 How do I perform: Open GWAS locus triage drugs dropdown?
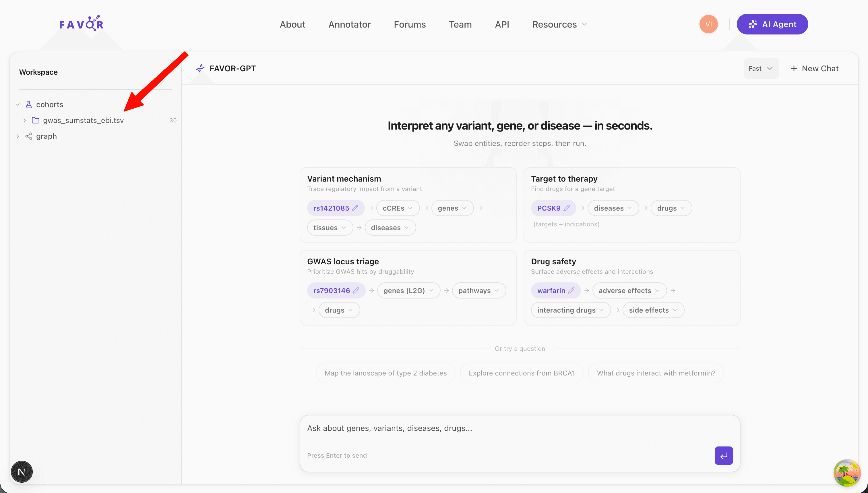click(339, 310)
